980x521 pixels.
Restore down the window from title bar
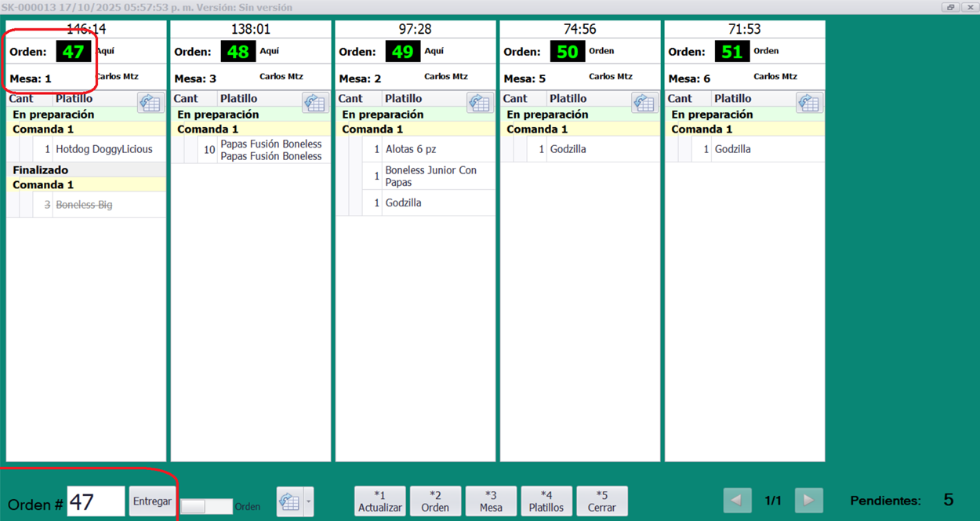950,7
